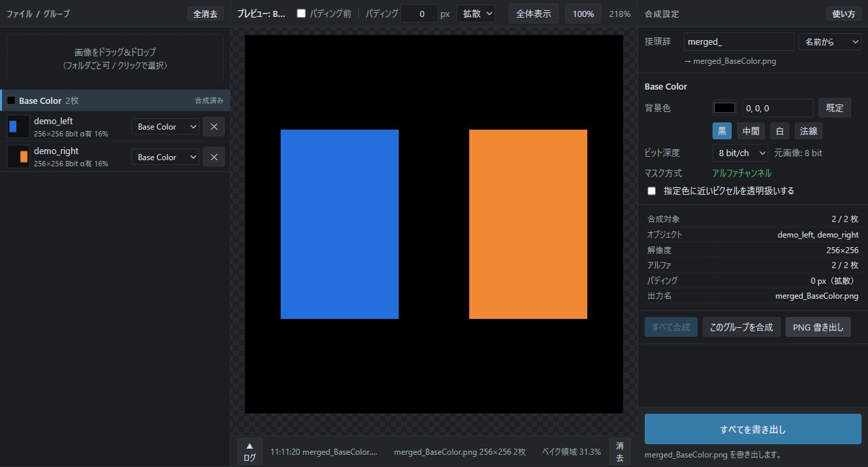Remove demo_left with its X button
Image resolution: width=868 pixels, height=467 pixels.
214,126
